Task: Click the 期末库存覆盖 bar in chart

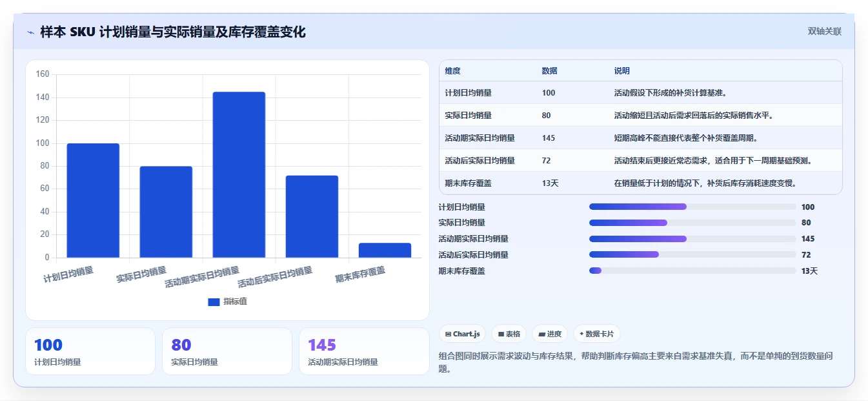Action: point(385,250)
